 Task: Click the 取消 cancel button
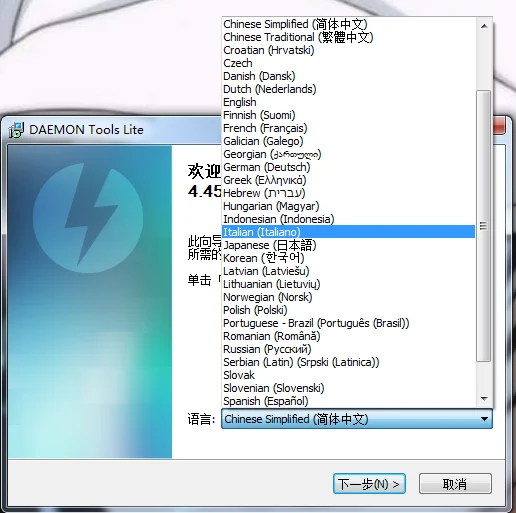click(455, 484)
